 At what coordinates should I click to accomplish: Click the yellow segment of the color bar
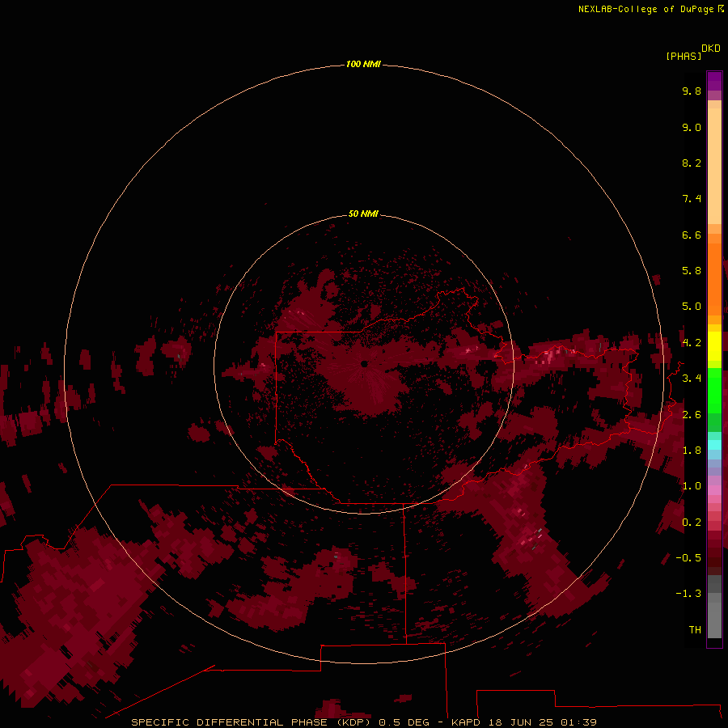tap(714, 346)
